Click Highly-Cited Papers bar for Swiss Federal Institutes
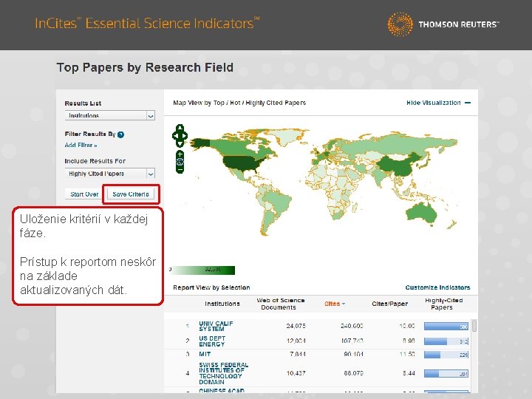This screenshot has width=532, height=399. click(x=446, y=374)
